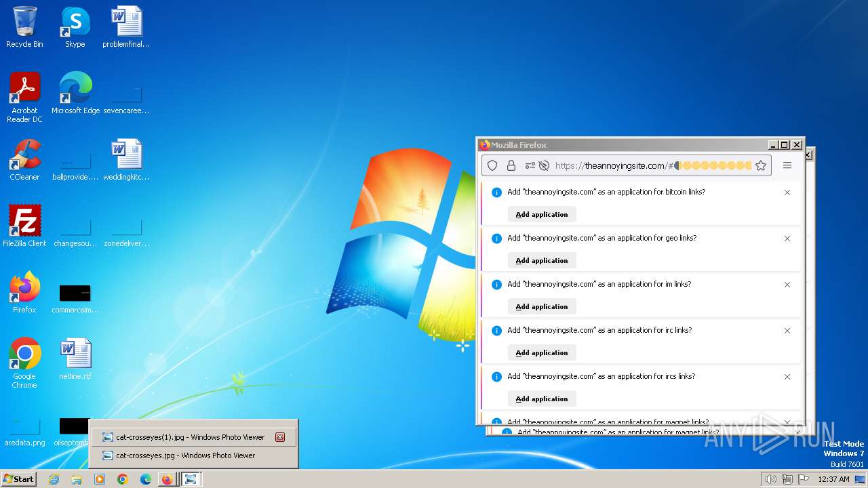Select the aredata.png desktop file
The image size is (868, 488).
pyautogui.click(x=24, y=431)
